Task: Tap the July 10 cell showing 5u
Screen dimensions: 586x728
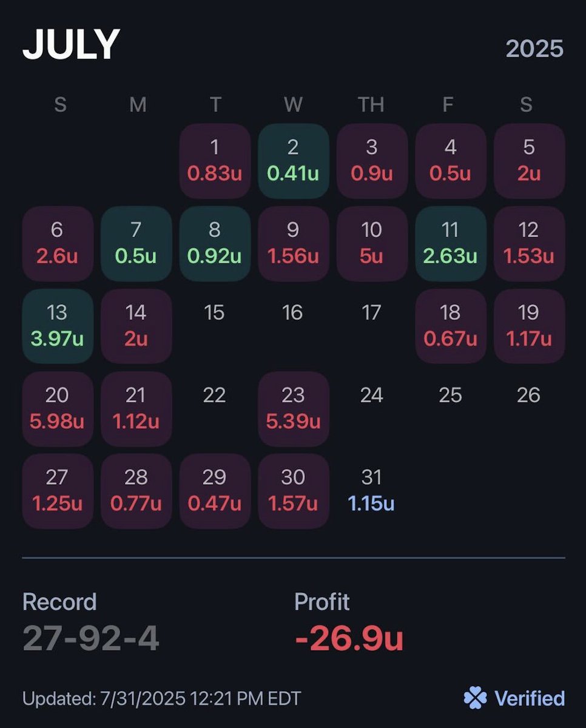Action: coord(371,243)
